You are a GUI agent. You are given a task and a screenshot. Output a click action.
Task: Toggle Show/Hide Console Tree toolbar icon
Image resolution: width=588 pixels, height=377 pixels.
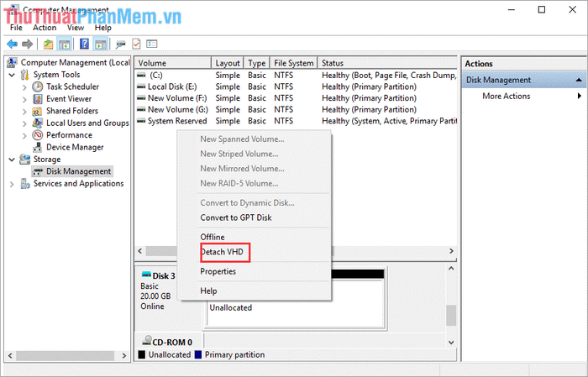pos(64,45)
